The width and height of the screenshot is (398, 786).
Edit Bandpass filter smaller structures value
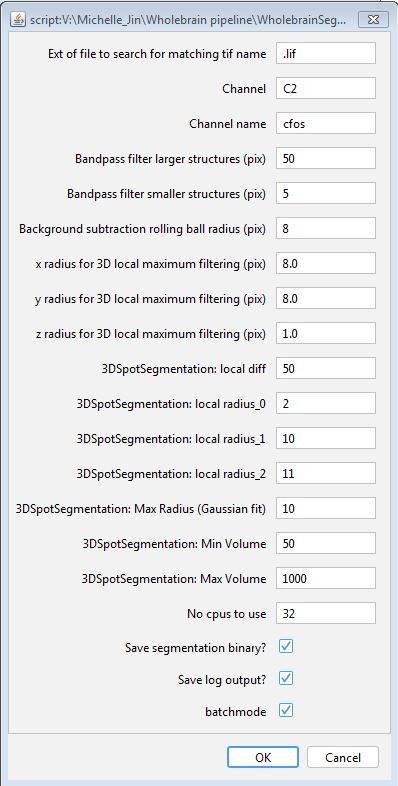click(x=326, y=193)
